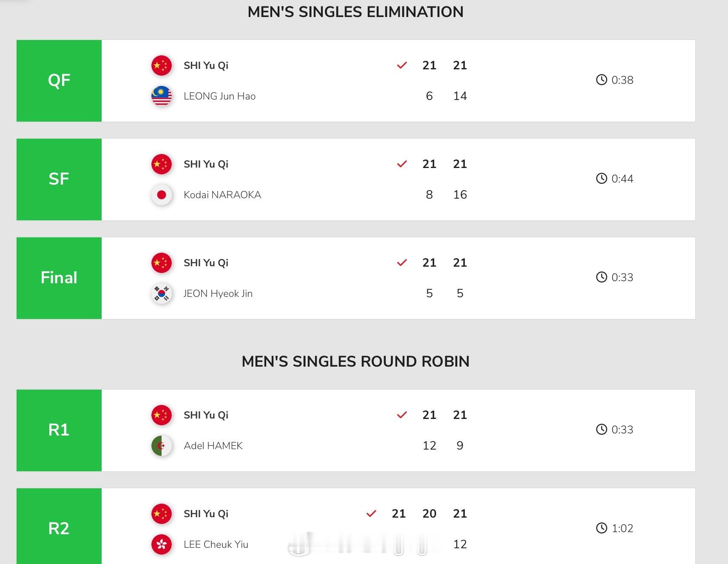Click Hong Kong flag beside LEE Cheuk Yiu

click(x=162, y=544)
